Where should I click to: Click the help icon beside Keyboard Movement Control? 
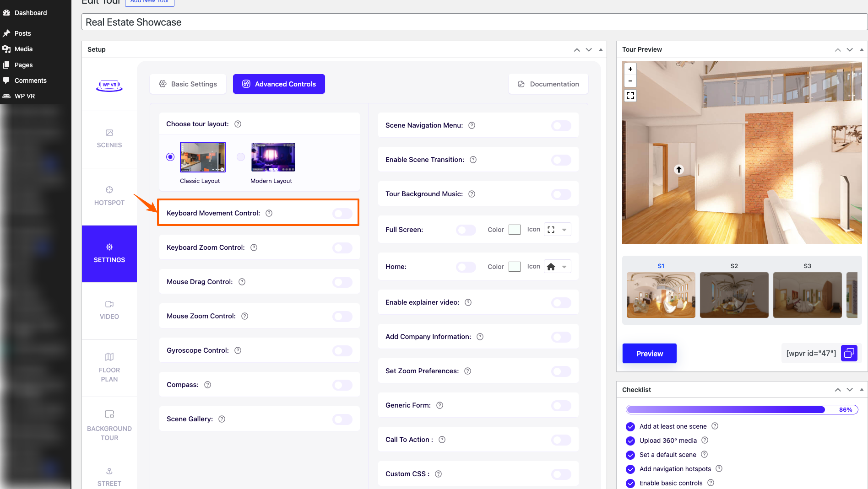(x=269, y=213)
